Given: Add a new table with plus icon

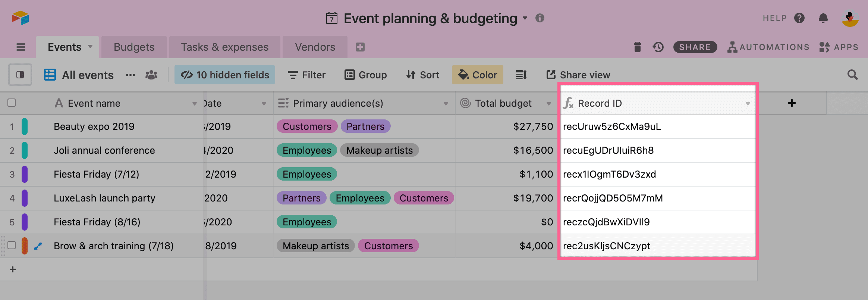Looking at the screenshot, I should point(360,47).
